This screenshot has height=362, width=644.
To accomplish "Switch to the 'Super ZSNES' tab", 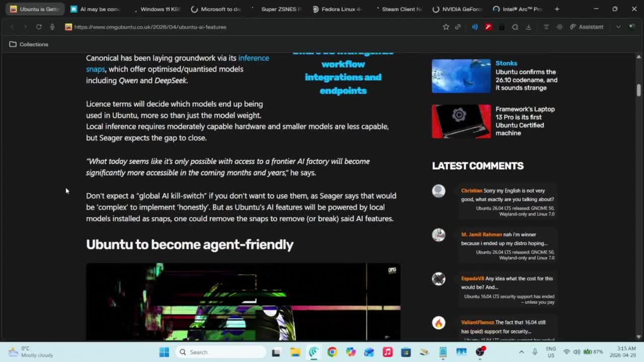I will pyautogui.click(x=276, y=9).
